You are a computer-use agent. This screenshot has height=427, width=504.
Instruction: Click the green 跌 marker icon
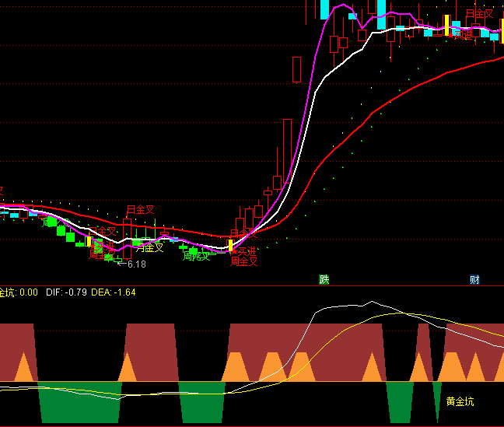(x=324, y=279)
